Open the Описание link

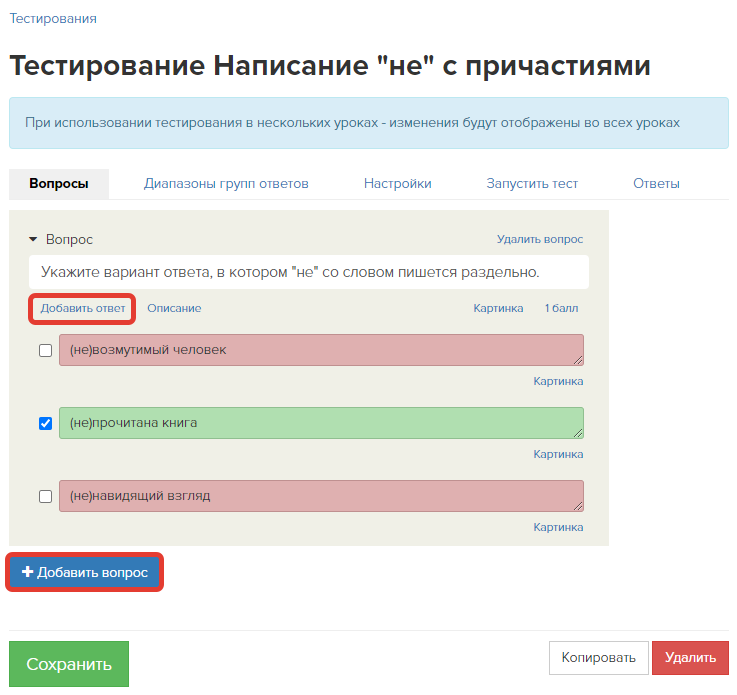click(174, 308)
